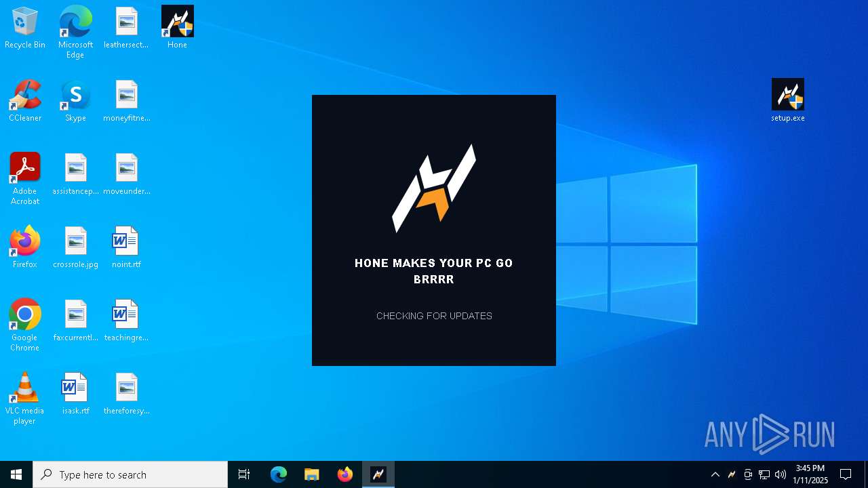Image resolution: width=868 pixels, height=488 pixels.
Task: Click the Hone logo in splash window
Action: [x=434, y=188]
